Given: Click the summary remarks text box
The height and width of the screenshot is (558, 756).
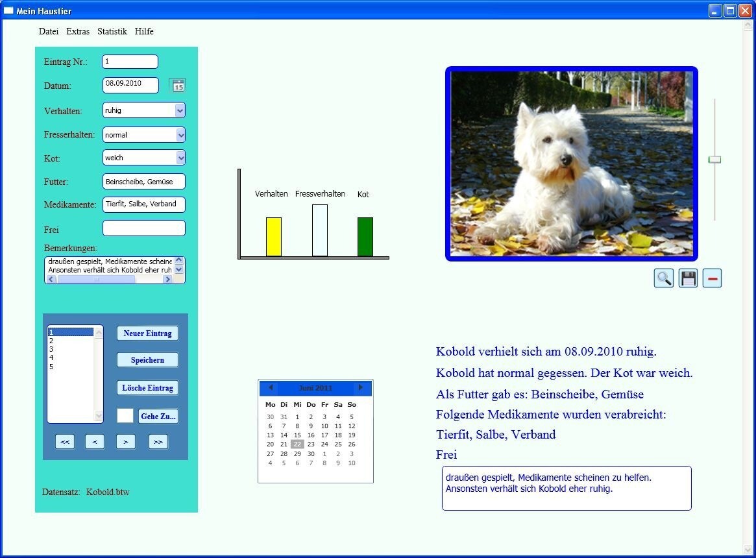Looking at the screenshot, I should pyautogui.click(x=567, y=488).
